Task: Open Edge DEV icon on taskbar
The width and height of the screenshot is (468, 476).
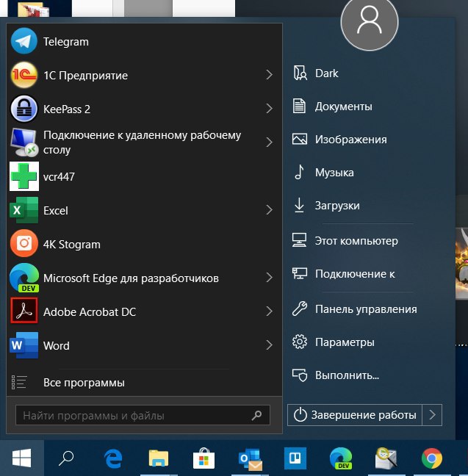Action: (x=341, y=458)
